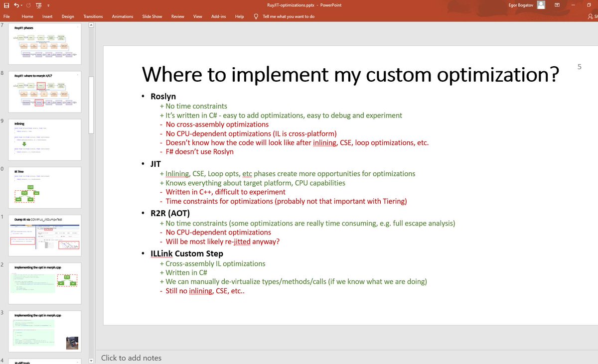Viewport: 598px width, 364px height.
Task: Select the 'IR Tree' slide thumbnail
Action: [x=45, y=187]
